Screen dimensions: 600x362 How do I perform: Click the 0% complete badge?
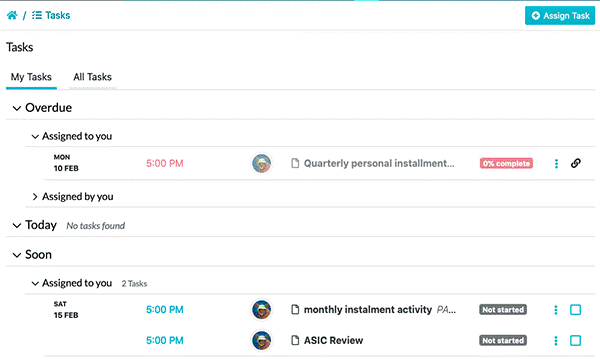506,163
